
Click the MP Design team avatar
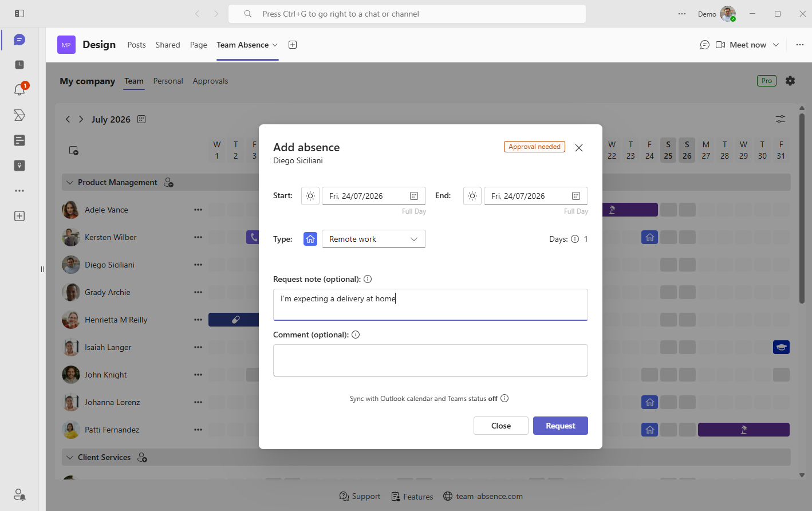(x=66, y=45)
